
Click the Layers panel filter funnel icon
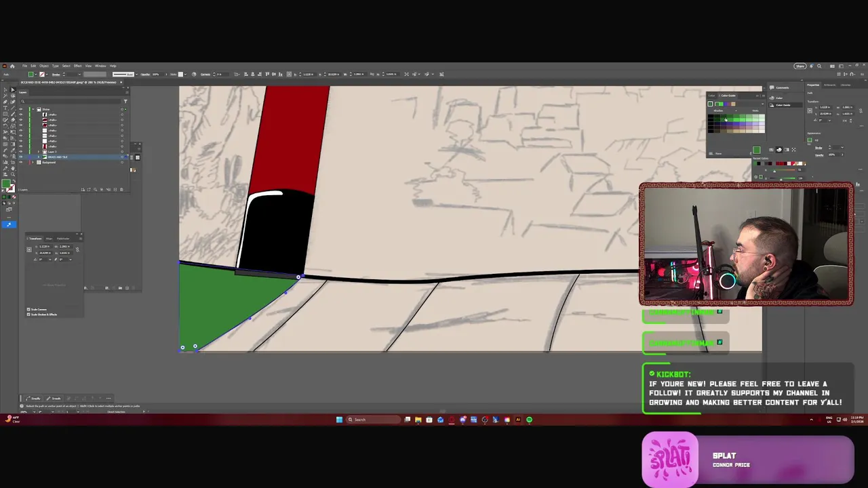(125, 102)
